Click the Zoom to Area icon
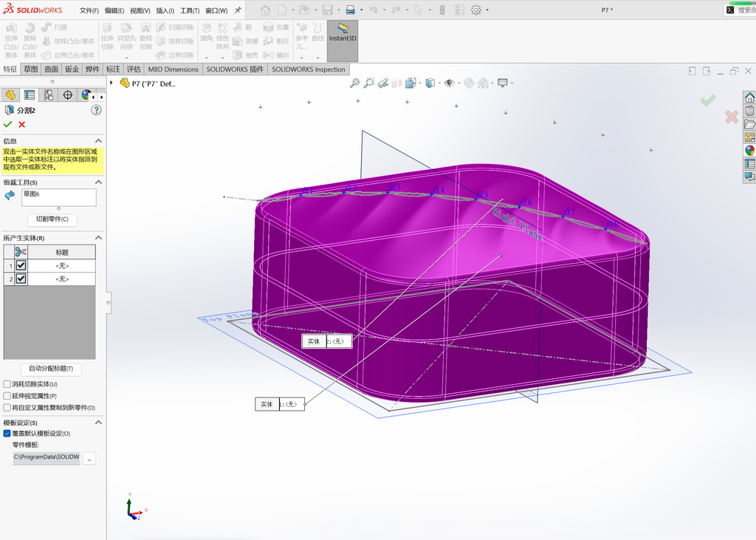This screenshot has width=756, height=540. pos(369,83)
